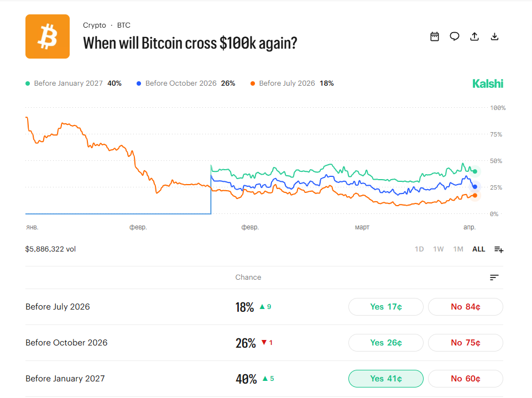
Task: Toggle Before July 2026 legend series
Action: [287, 83]
